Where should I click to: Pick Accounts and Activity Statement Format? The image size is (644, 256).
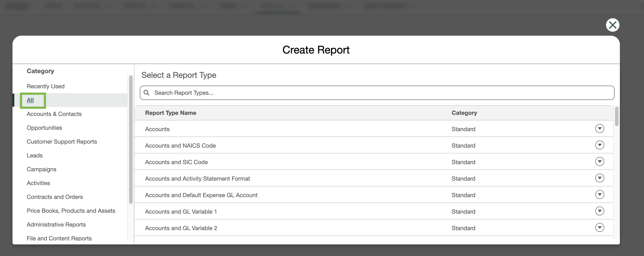pyautogui.click(x=197, y=179)
